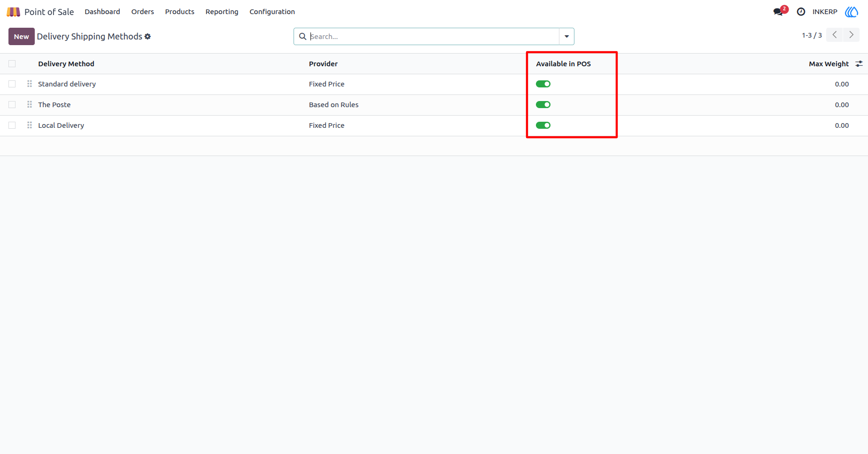This screenshot has height=454, width=868.
Task: Click Fixed Price in Local Delivery row
Action: click(x=326, y=125)
